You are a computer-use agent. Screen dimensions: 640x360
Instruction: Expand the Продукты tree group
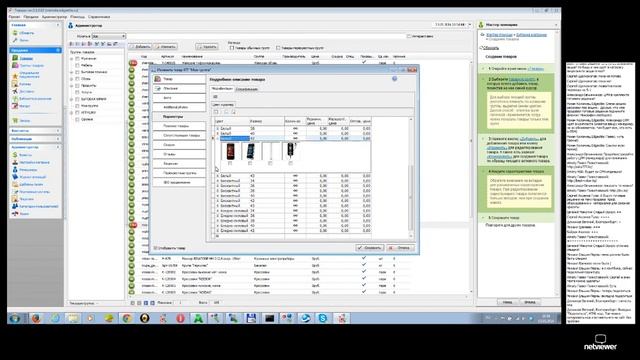point(72,86)
